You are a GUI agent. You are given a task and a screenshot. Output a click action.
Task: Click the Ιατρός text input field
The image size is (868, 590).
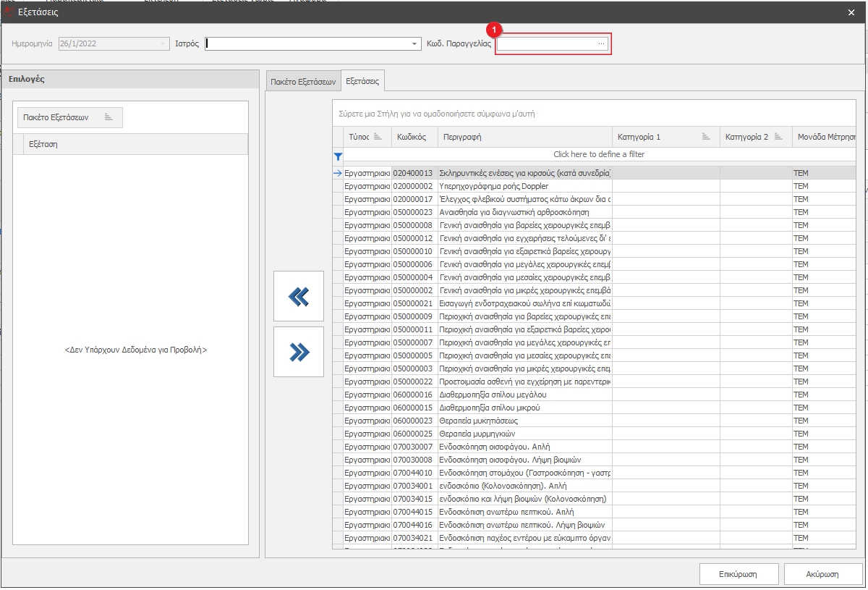(x=307, y=44)
